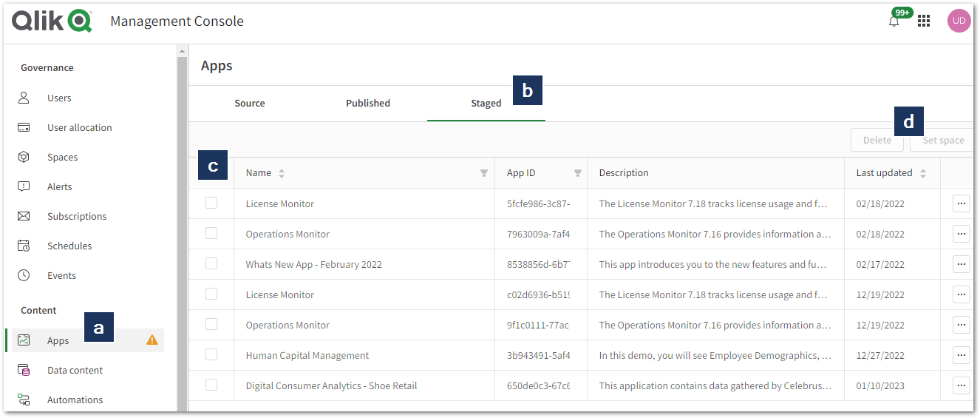Click the sidebar vertical scrollbar

(x=182, y=222)
